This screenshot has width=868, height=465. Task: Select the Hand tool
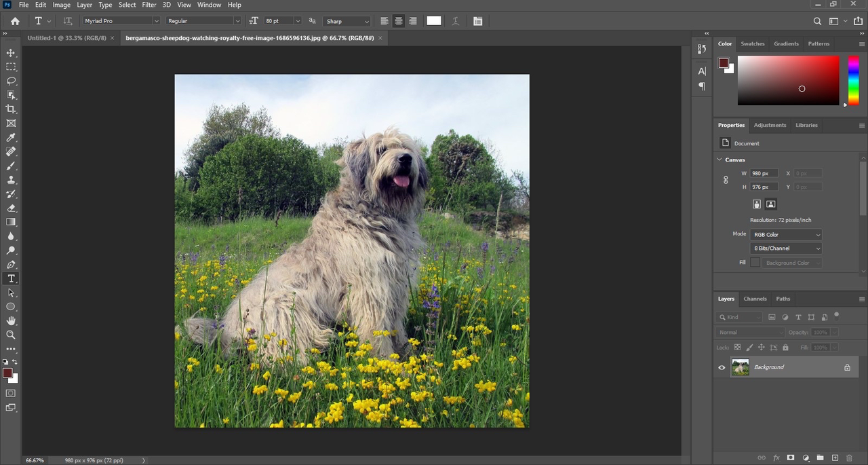11,320
